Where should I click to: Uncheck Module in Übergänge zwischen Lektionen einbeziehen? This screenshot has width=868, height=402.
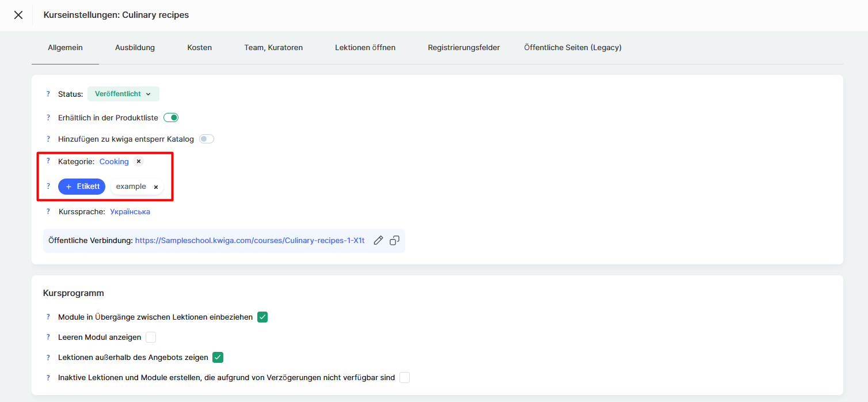tap(262, 317)
